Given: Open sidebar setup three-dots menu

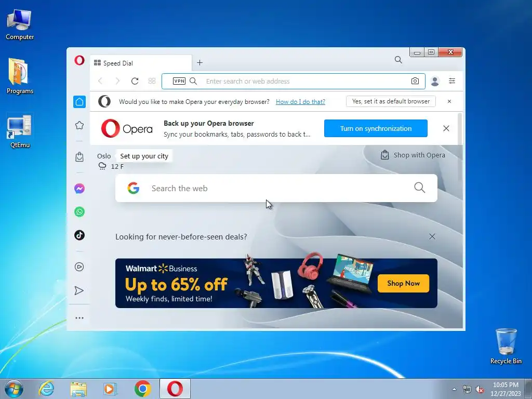Looking at the screenshot, I should (x=79, y=318).
